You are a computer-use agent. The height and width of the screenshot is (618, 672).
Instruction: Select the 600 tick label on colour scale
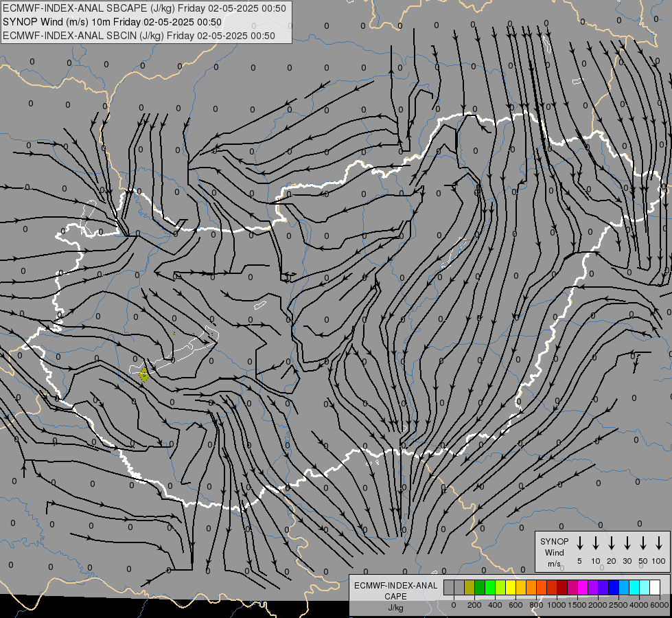[515, 605]
